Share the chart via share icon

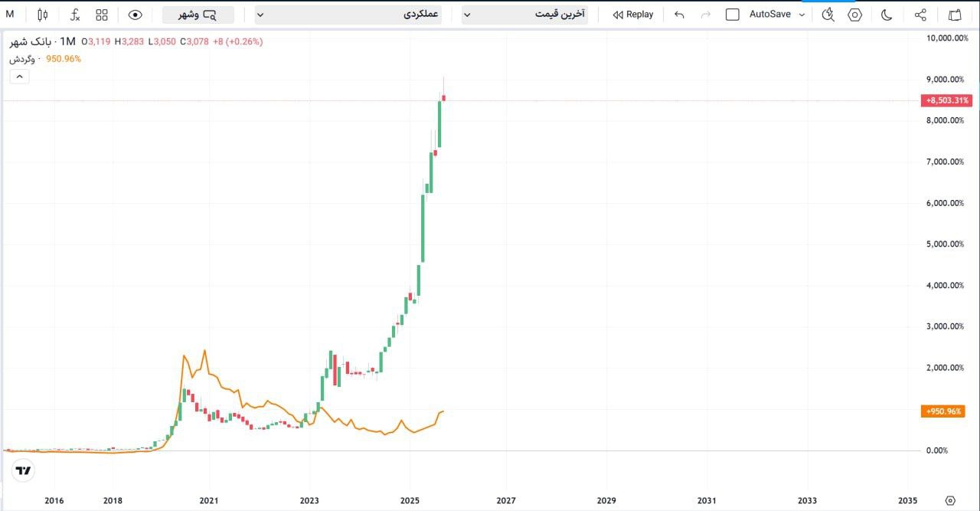921,15
